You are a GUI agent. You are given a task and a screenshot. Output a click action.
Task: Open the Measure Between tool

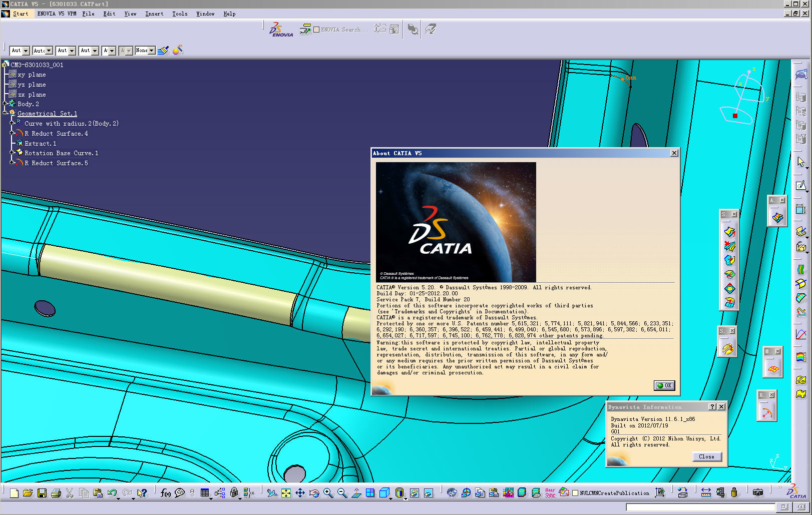[706, 493]
